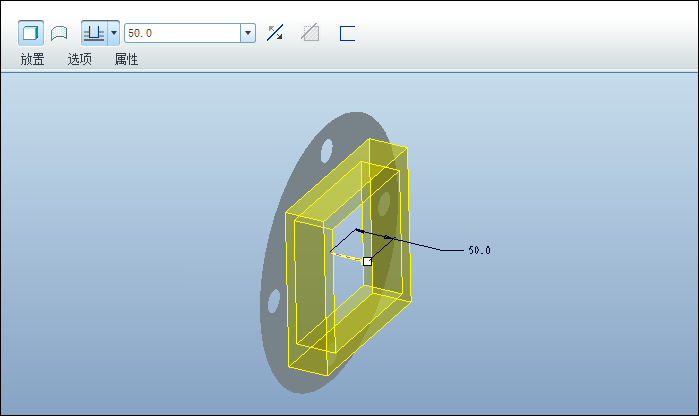
Task: Expand the depth value combo box arrow
Action: pos(248,33)
